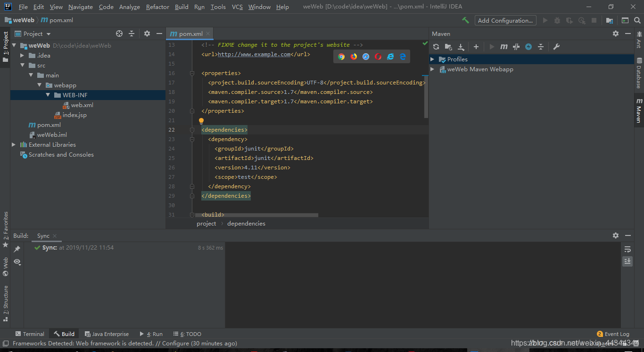Open Project panel gear options
The width and height of the screenshot is (644, 352).
[147, 34]
